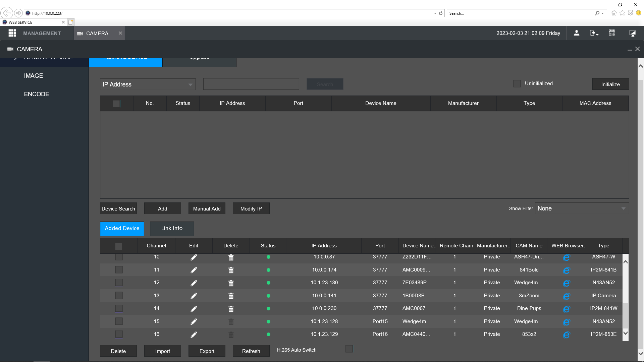This screenshot has height=362, width=644.
Task: Open web browser for channel 16
Action: [x=566, y=335]
